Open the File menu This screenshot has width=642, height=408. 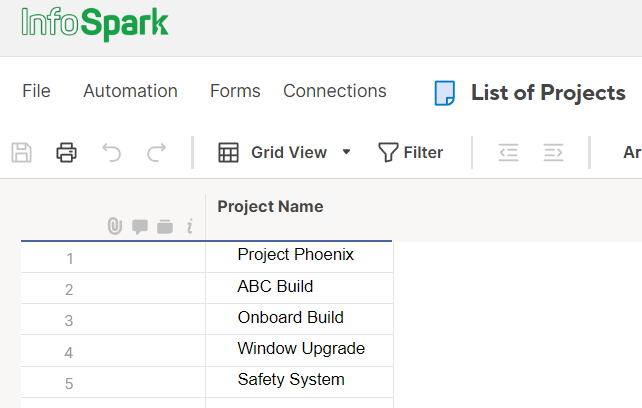[36, 91]
